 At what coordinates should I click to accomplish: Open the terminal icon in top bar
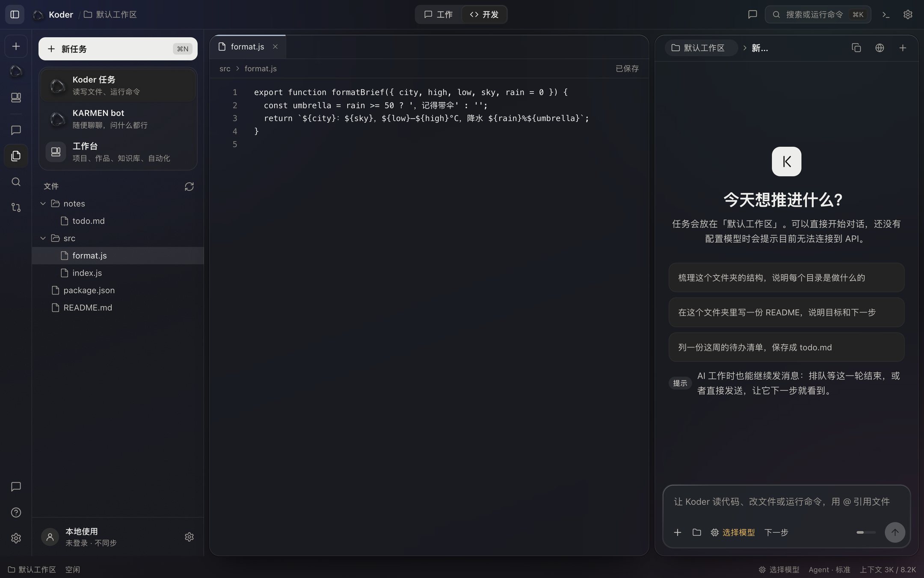886,14
